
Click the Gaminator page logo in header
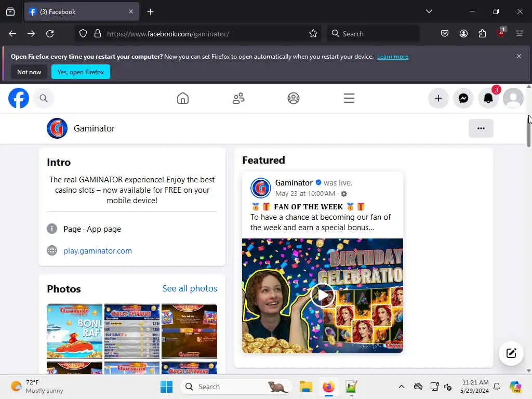(57, 128)
